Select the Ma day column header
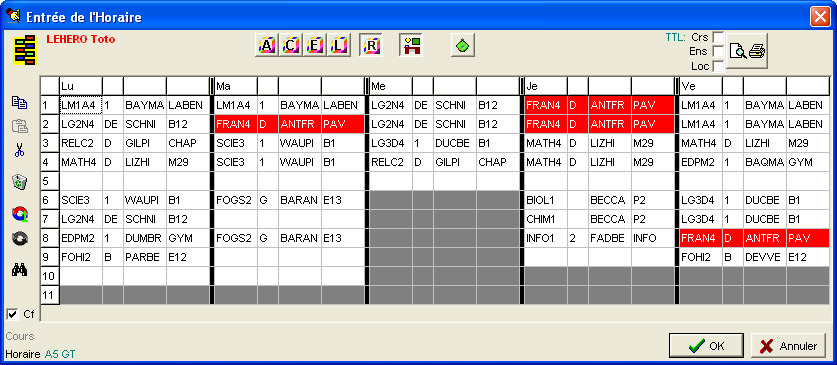837x365 pixels. [235, 86]
